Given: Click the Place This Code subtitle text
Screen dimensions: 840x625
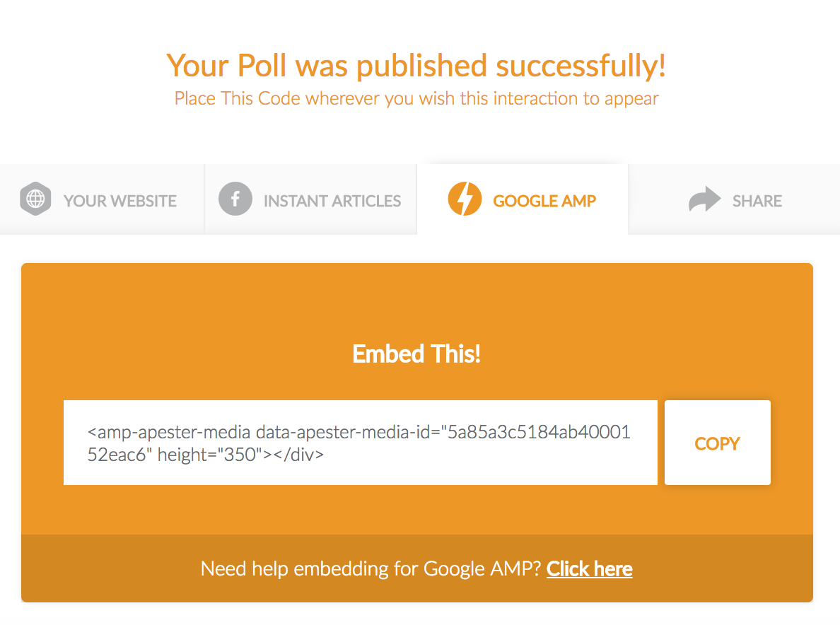Looking at the screenshot, I should click(x=416, y=98).
